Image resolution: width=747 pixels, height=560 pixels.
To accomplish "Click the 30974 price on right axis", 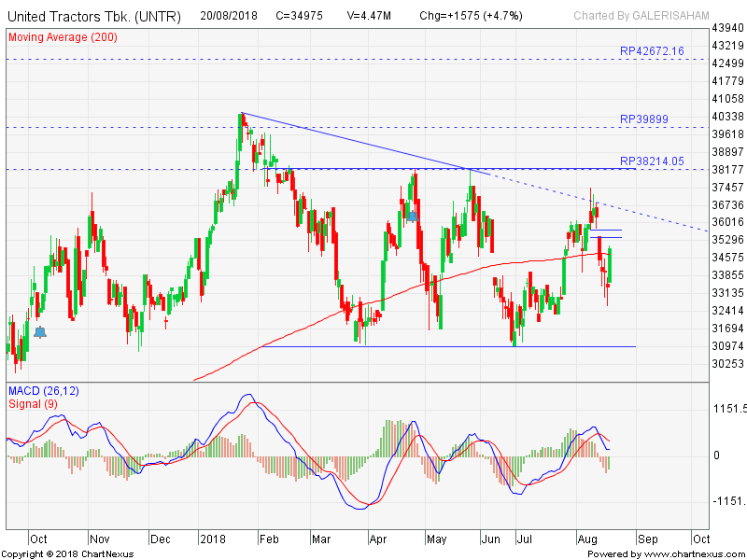I will pyautogui.click(x=727, y=346).
